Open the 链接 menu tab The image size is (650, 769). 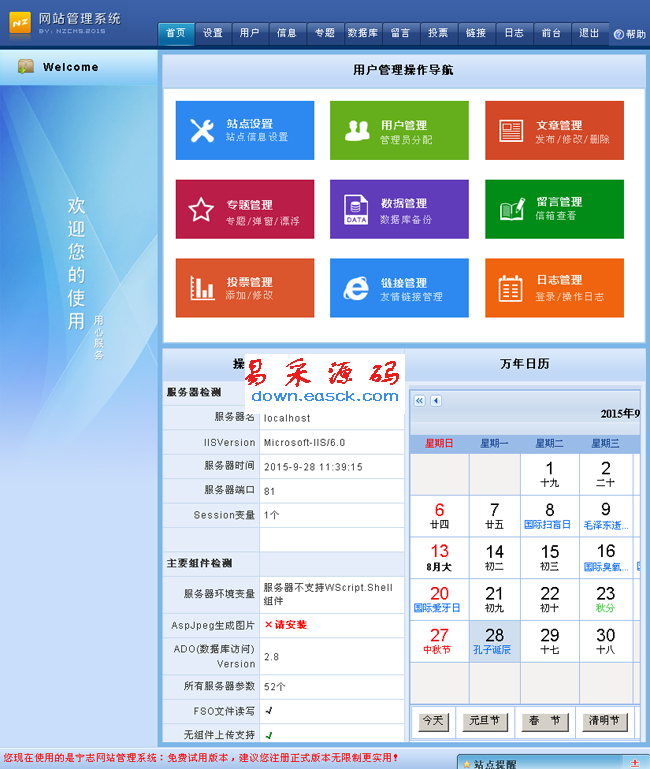476,33
